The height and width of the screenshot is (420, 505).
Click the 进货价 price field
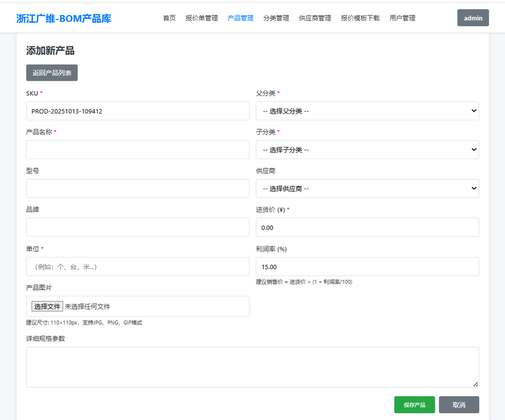click(x=367, y=227)
